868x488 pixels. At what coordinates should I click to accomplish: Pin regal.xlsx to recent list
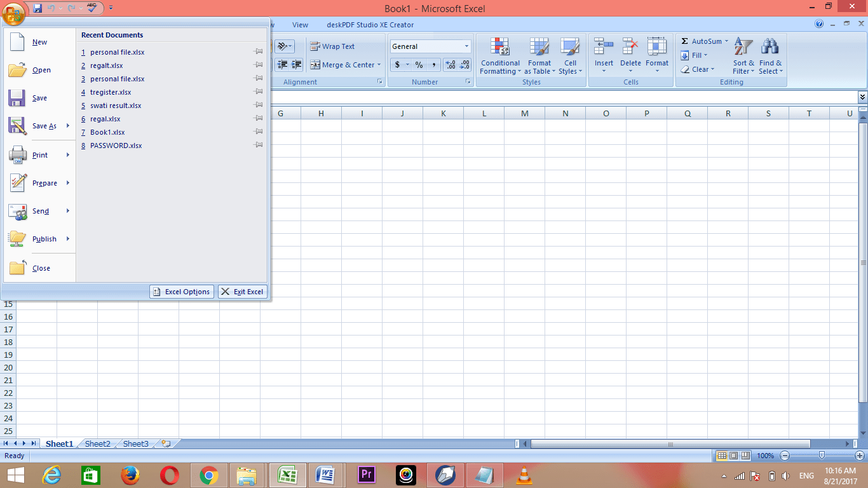click(258, 119)
